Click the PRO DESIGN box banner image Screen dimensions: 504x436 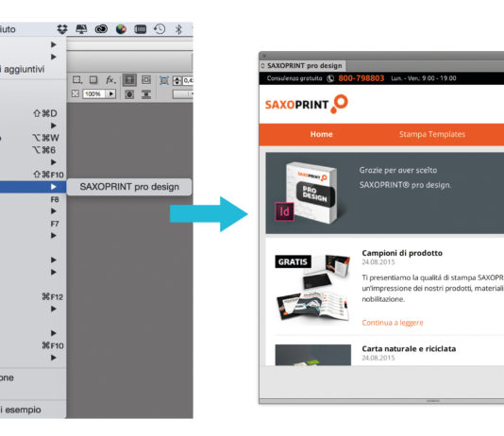(x=311, y=193)
